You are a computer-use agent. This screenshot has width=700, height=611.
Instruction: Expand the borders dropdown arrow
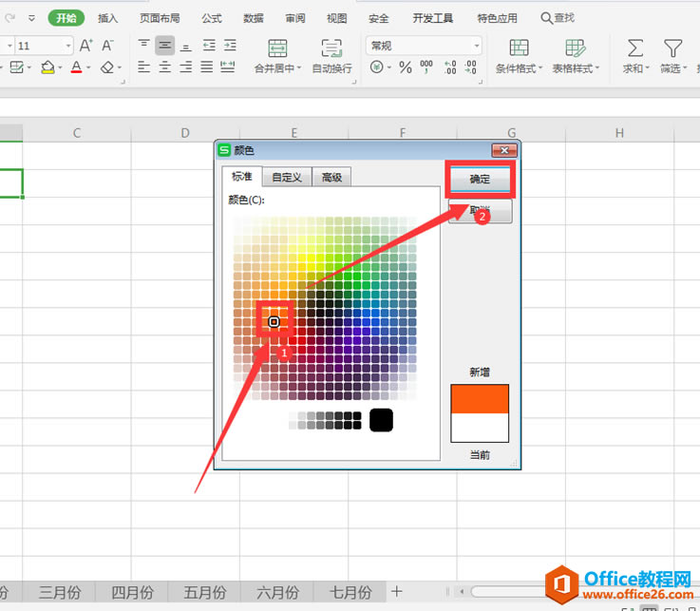point(29,67)
